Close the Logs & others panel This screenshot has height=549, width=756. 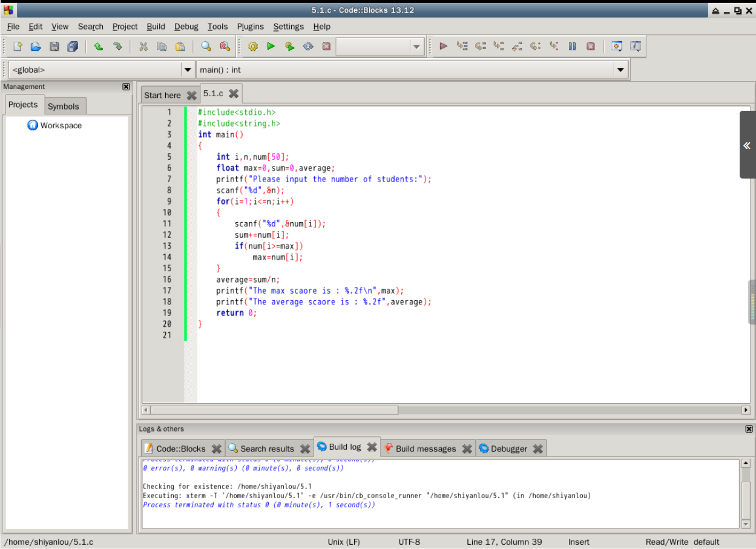point(749,429)
